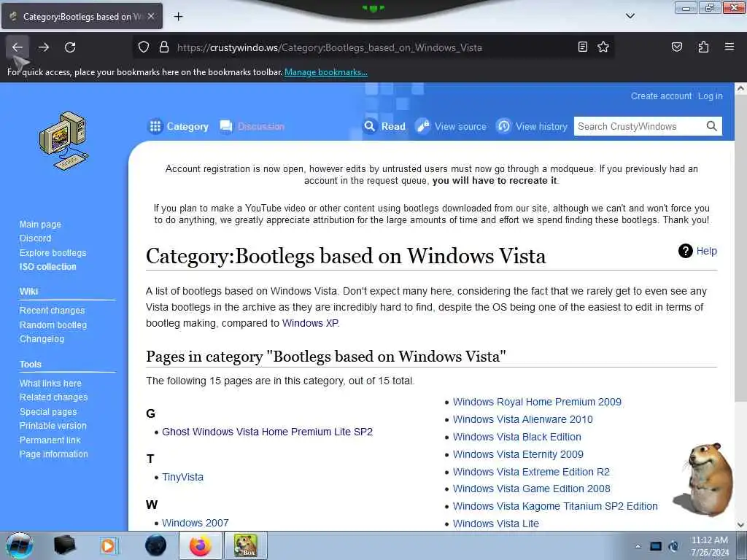Open ISO collection sidebar link

pyautogui.click(x=47, y=267)
